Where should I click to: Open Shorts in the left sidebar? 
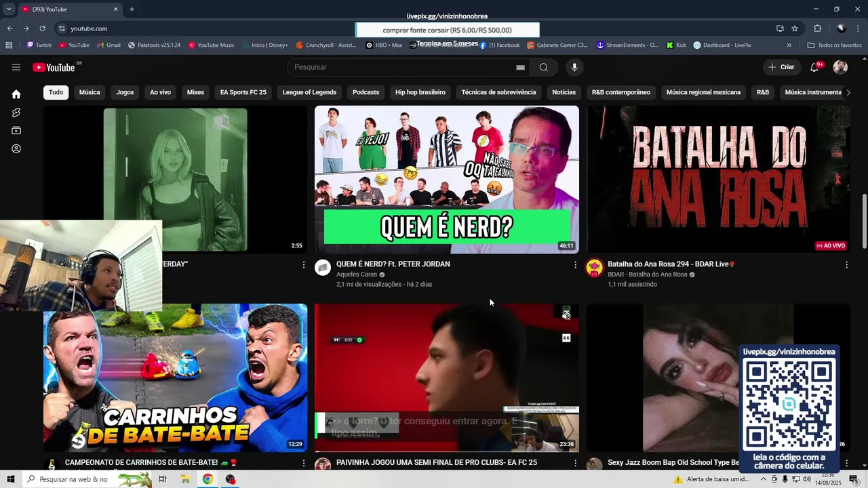pyautogui.click(x=16, y=113)
